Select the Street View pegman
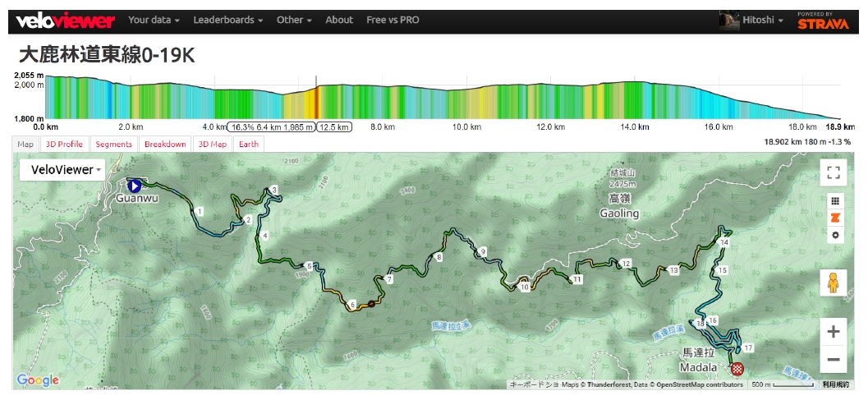This screenshot has height=400, width=868. 834,283
